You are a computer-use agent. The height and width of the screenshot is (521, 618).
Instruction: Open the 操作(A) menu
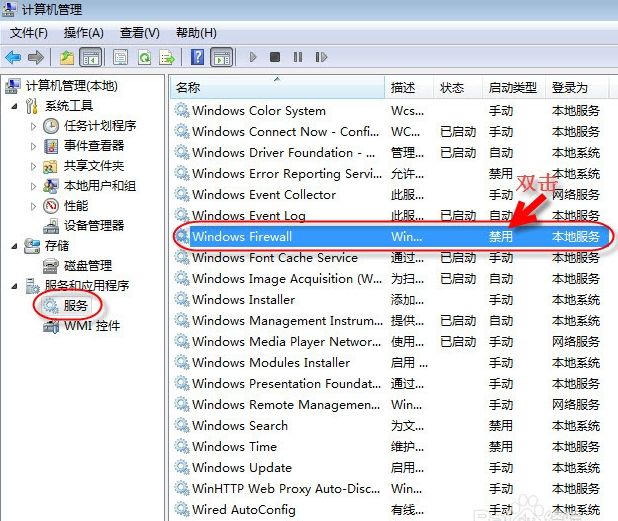[x=84, y=33]
